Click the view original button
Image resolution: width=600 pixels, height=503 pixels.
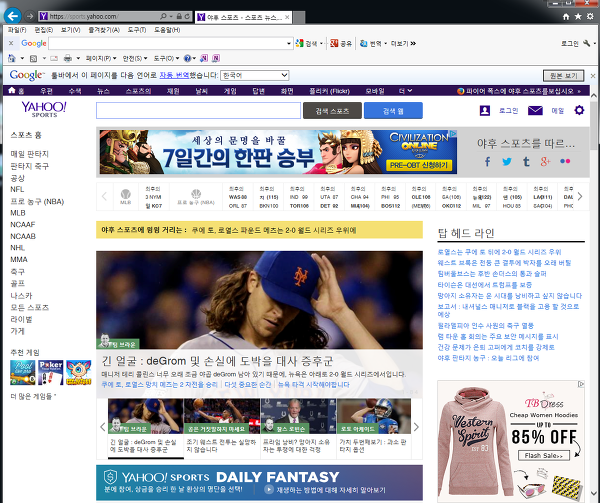563,76
